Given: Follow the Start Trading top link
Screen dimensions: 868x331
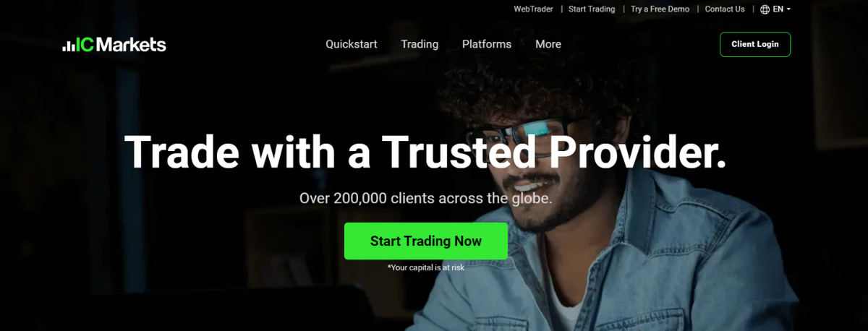Looking at the screenshot, I should (592, 9).
